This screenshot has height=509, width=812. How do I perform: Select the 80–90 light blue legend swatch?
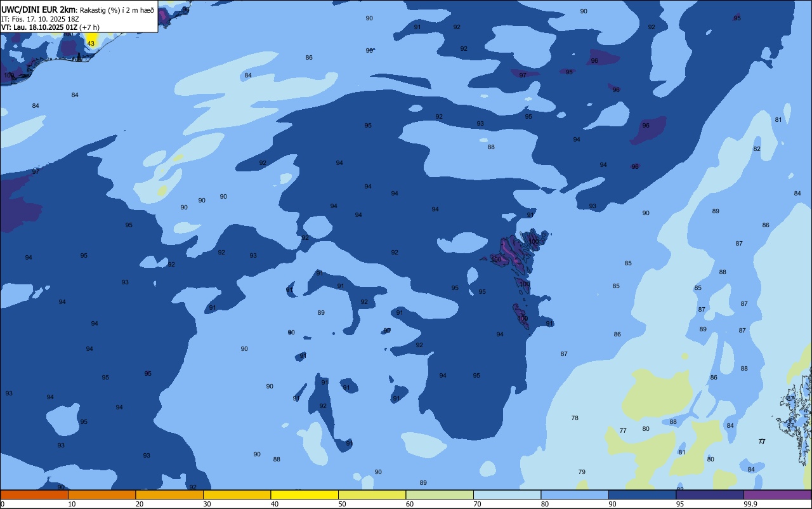[575, 494]
